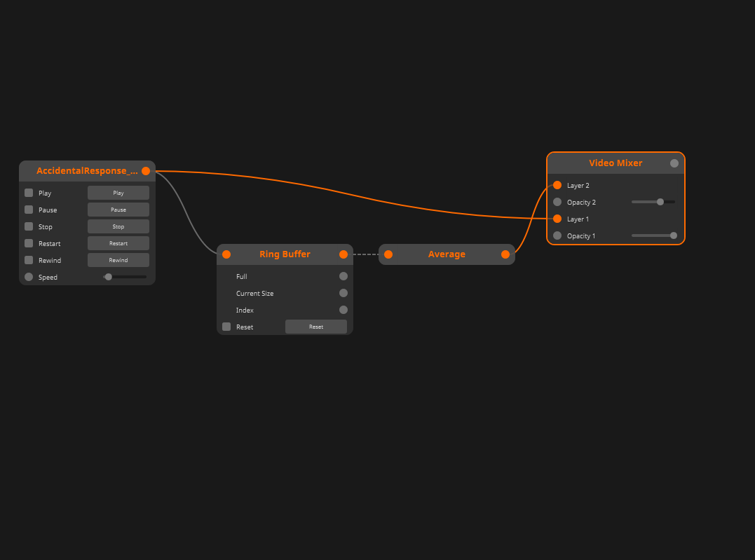Toggle the Pause checkbox
Image resolution: width=755 pixels, height=560 pixels.
(x=29, y=210)
